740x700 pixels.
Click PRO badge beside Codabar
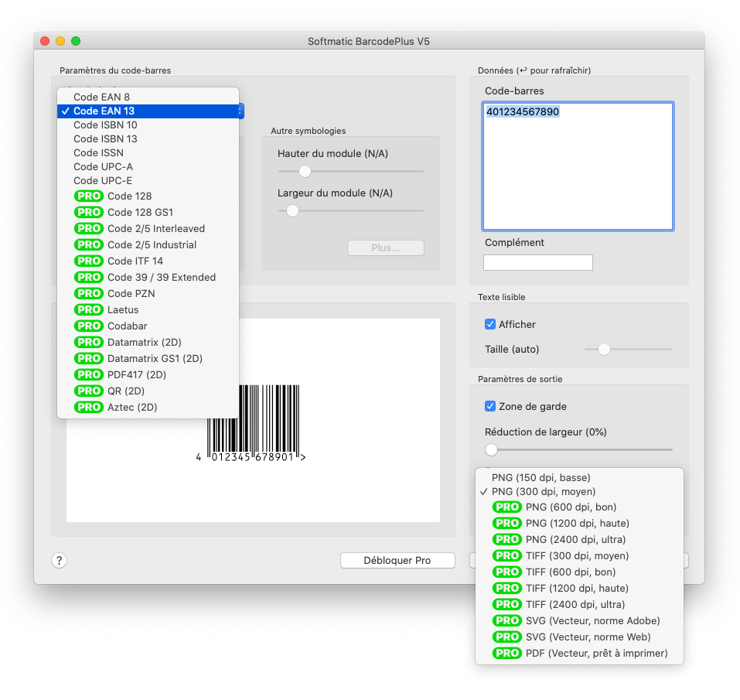[x=89, y=326]
